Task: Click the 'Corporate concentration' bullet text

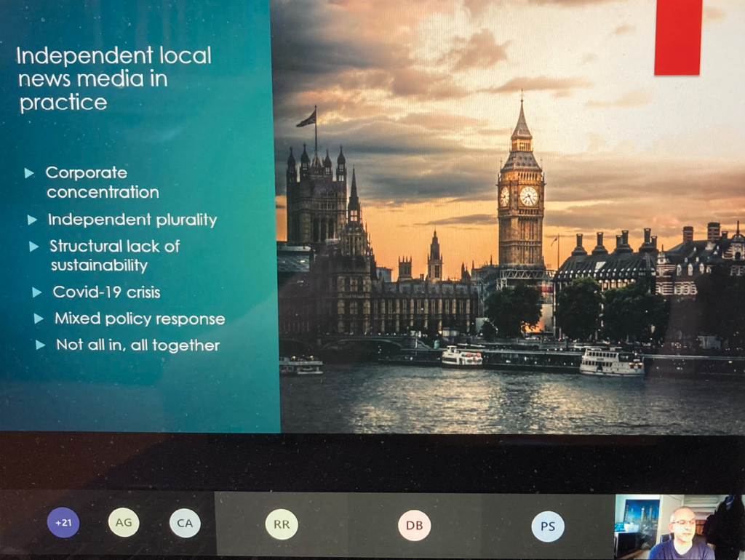Action: click(102, 183)
